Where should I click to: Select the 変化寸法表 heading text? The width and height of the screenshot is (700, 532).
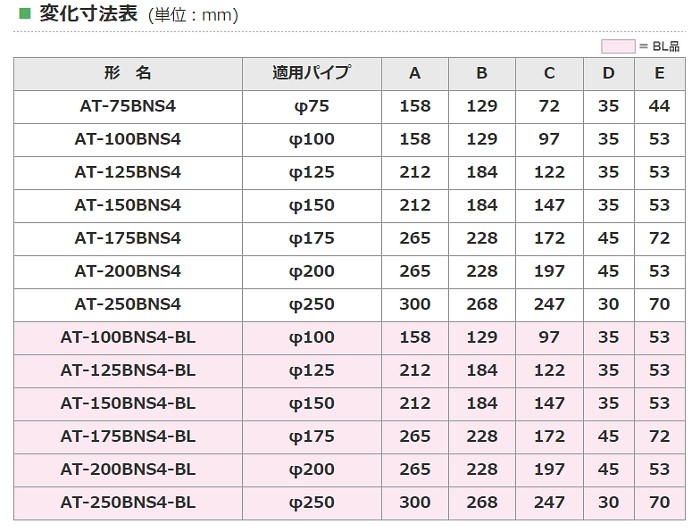(x=88, y=13)
